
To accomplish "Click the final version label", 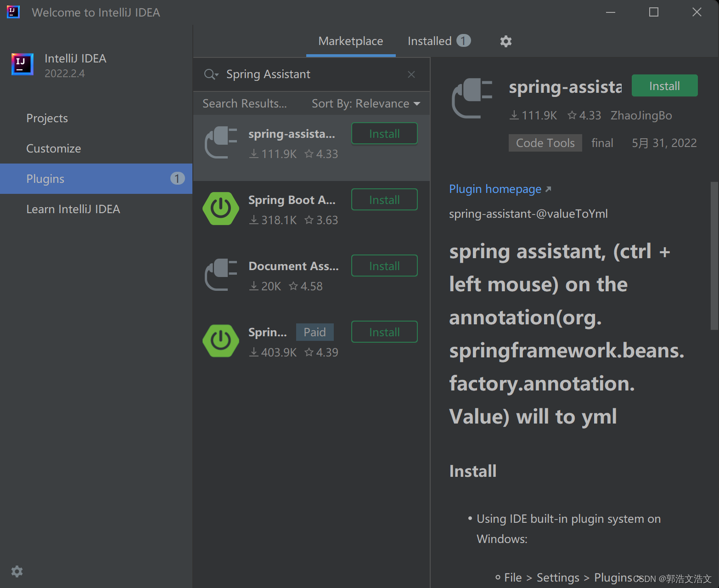I will click(602, 143).
